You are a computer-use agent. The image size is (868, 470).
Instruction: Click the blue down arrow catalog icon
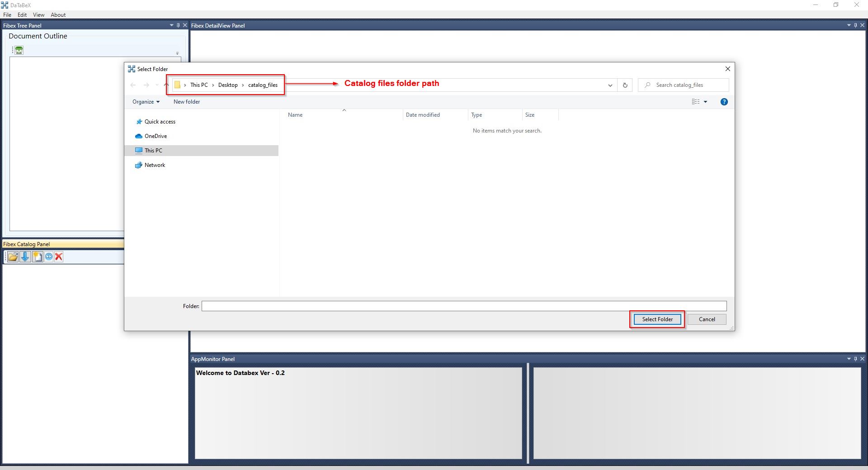(25, 257)
